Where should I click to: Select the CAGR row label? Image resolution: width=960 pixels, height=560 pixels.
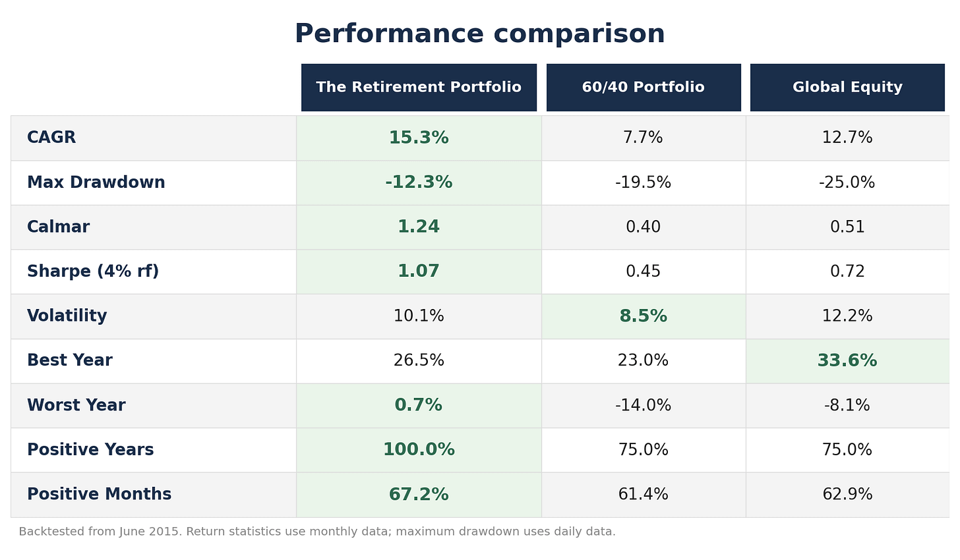(51, 138)
